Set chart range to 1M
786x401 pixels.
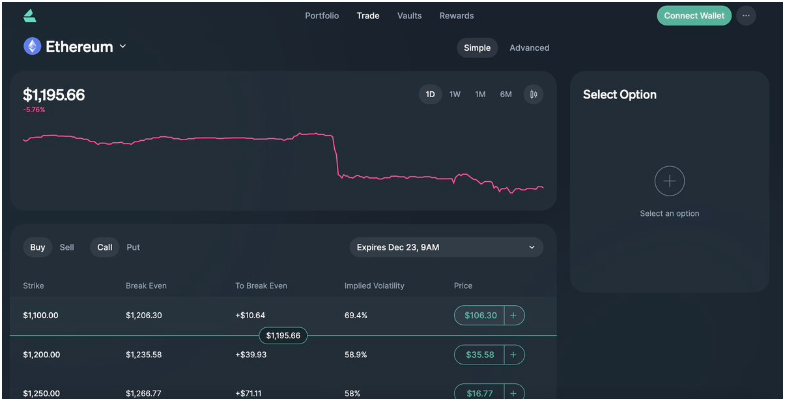pos(480,94)
